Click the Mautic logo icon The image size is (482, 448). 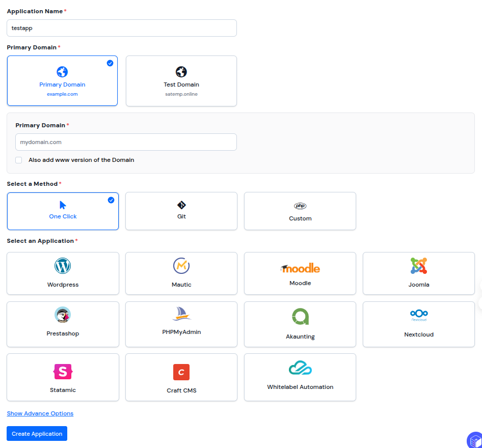click(x=181, y=266)
